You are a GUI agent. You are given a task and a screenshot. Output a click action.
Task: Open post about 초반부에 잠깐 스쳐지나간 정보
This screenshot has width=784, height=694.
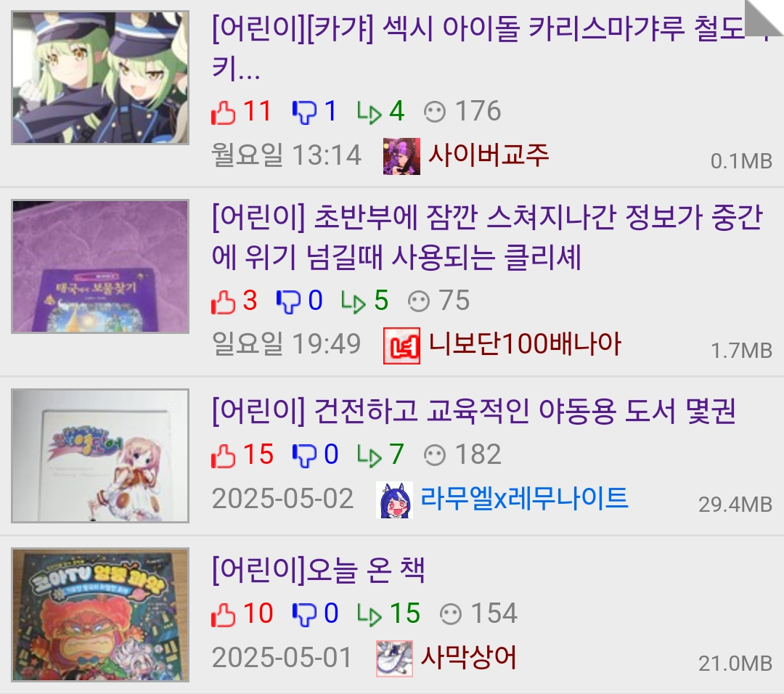(x=487, y=237)
